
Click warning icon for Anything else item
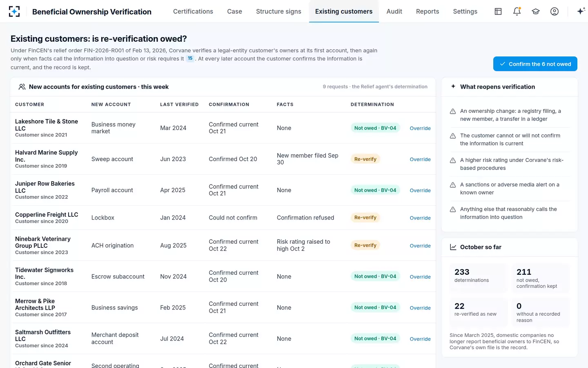pyautogui.click(x=453, y=209)
